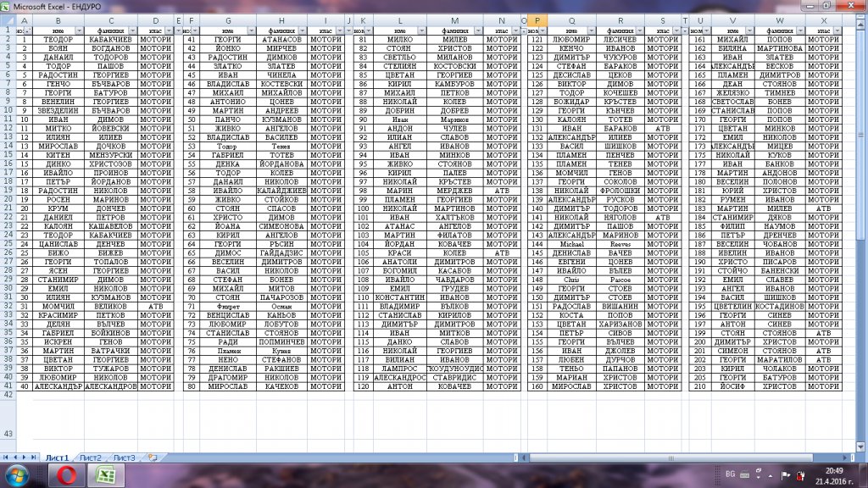Select column P by its header
This screenshot has height=488, width=868.
(x=536, y=20)
